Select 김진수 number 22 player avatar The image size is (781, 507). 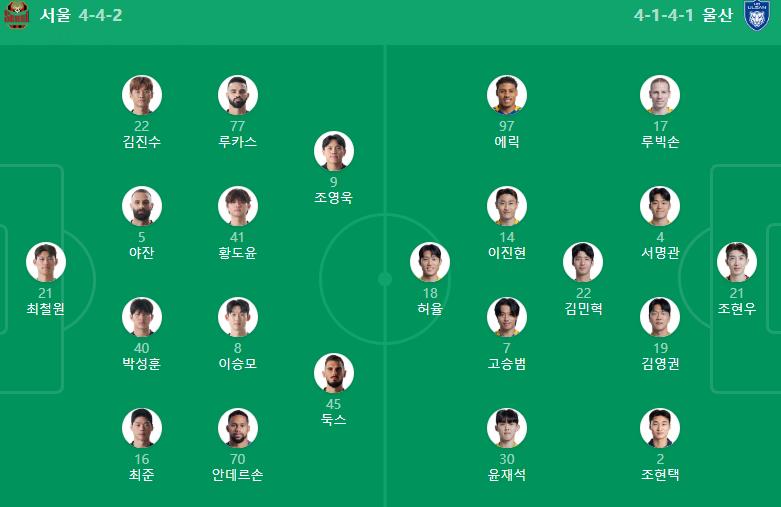142,95
